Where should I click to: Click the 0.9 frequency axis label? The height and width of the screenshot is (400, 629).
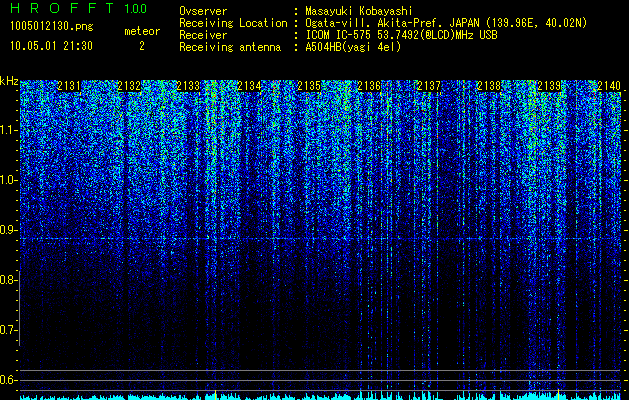(x=8, y=230)
